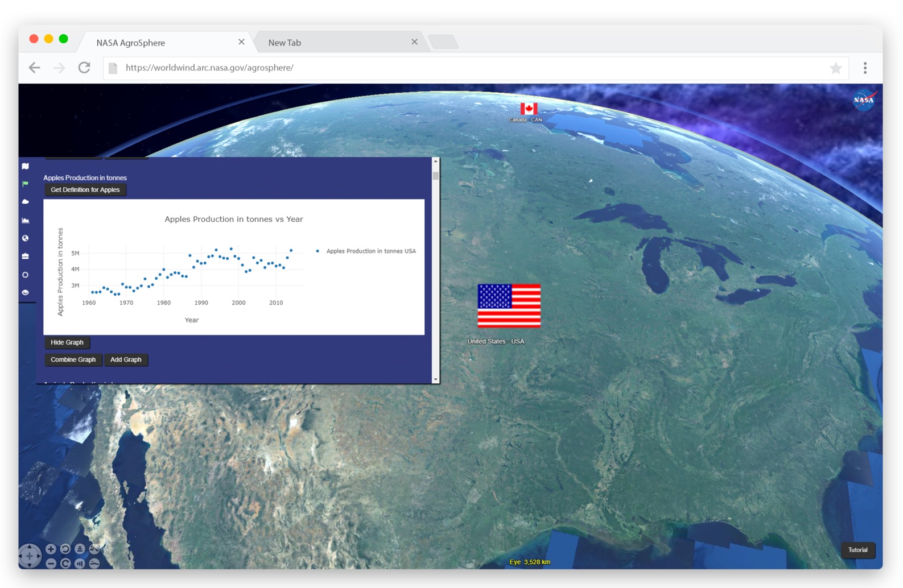Switch to the New Tab tab

pyautogui.click(x=339, y=43)
